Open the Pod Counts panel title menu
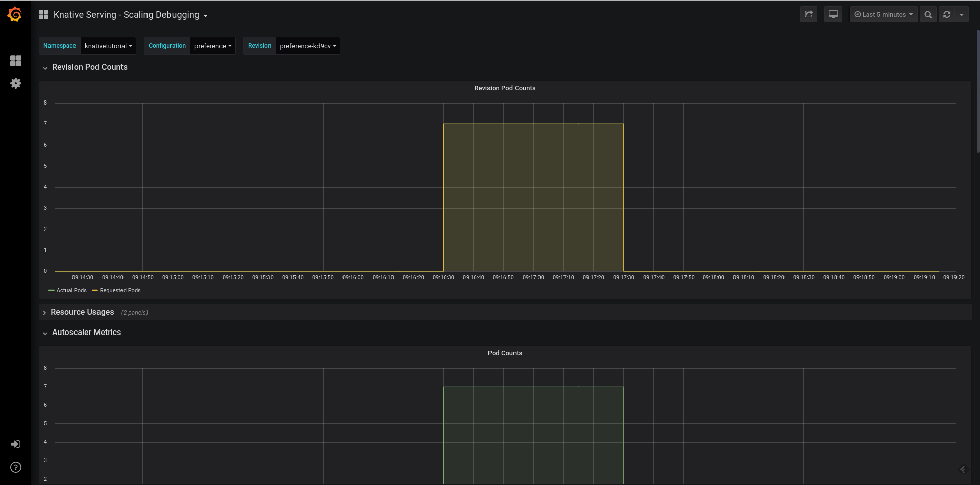The image size is (980, 485). [x=505, y=353]
